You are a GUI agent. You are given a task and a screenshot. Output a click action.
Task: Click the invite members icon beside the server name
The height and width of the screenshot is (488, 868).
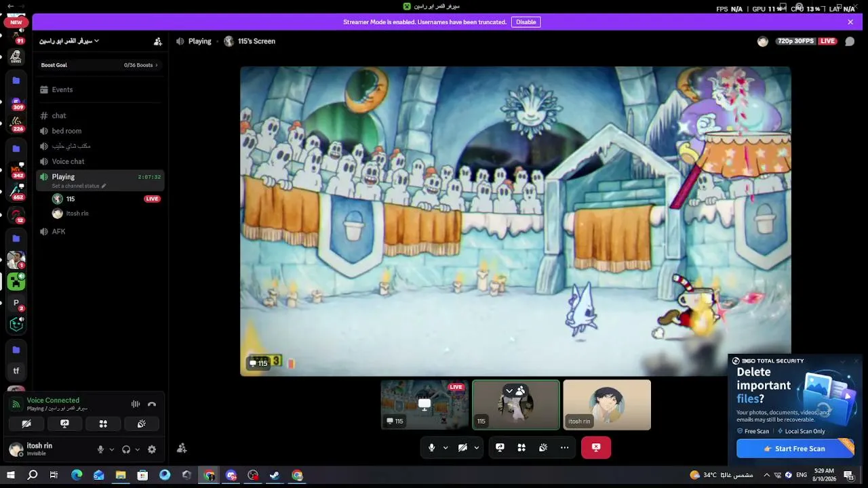pyautogui.click(x=158, y=41)
